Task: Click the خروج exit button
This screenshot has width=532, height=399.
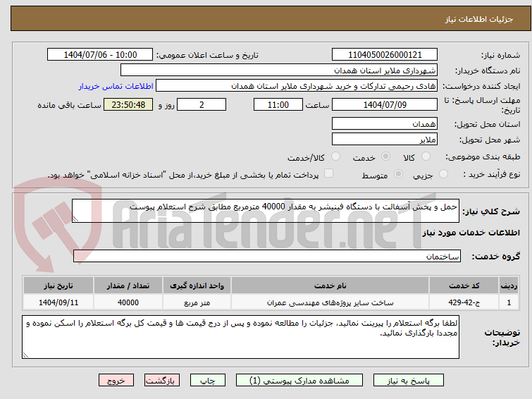Action: click(116, 381)
